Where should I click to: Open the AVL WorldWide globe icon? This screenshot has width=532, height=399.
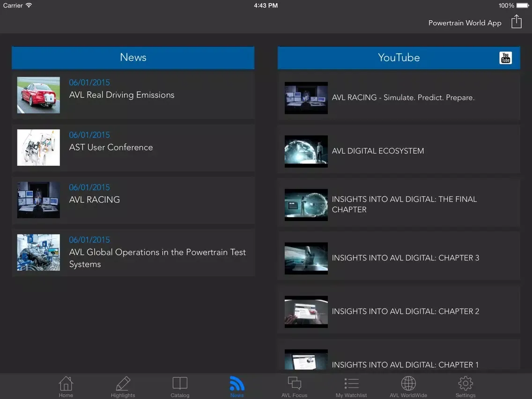coord(408,384)
